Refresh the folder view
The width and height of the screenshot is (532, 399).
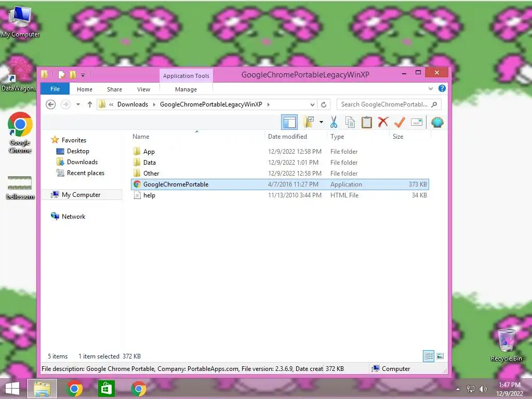(324, 104)
